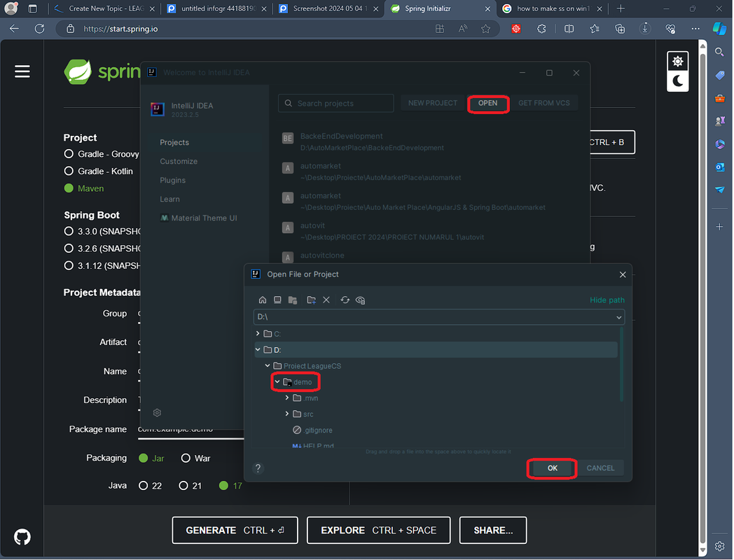Open Customize section in IntelliJ welcome
The image size is (734, 560).
click(x=179, y=161)
